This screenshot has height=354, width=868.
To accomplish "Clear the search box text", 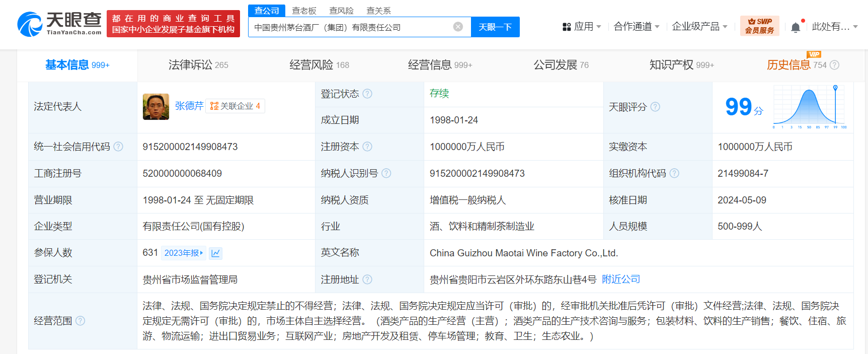I will coord(458,27).
